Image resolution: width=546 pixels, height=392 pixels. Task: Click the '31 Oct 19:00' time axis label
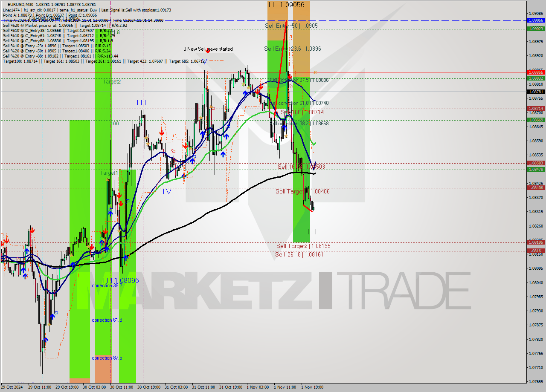tap(230, 387)
